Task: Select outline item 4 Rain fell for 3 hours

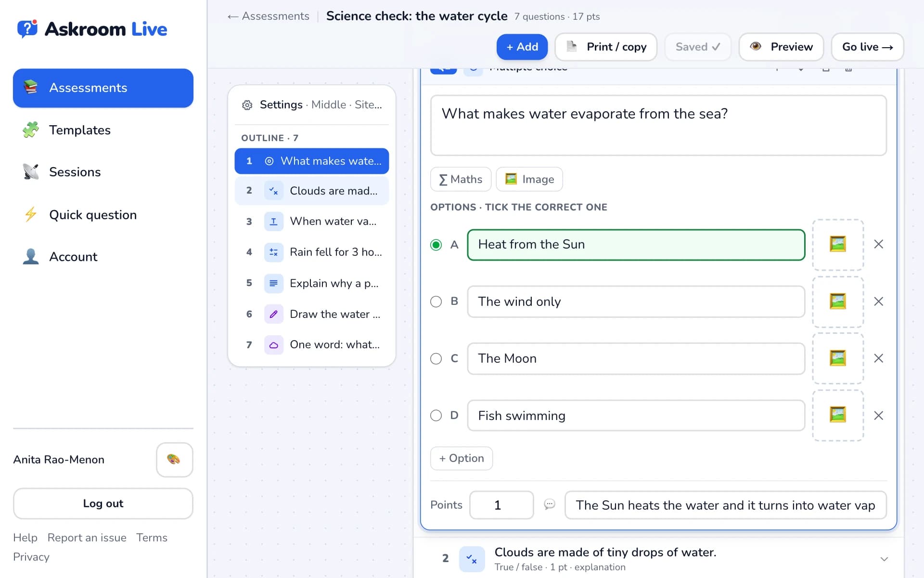Action: (312, 252)
